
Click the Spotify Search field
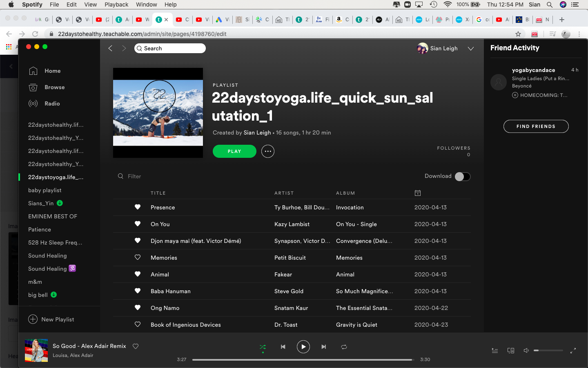tap(170, 48)
